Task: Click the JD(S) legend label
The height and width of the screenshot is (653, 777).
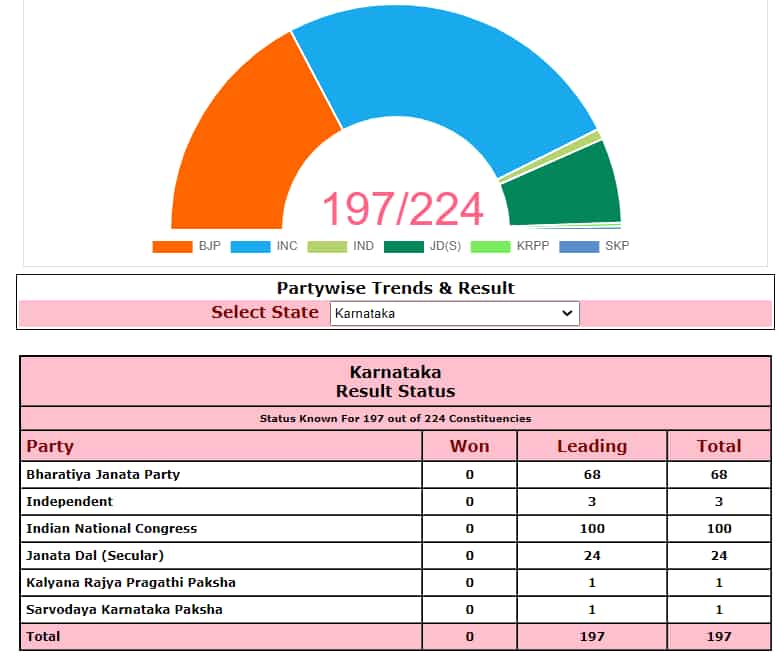Action: coord(445,246)
